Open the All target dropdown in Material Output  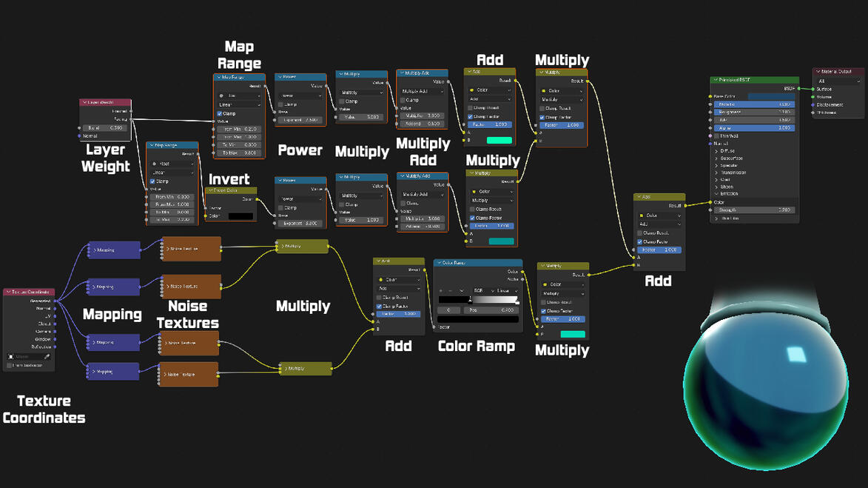click(838, 81)
